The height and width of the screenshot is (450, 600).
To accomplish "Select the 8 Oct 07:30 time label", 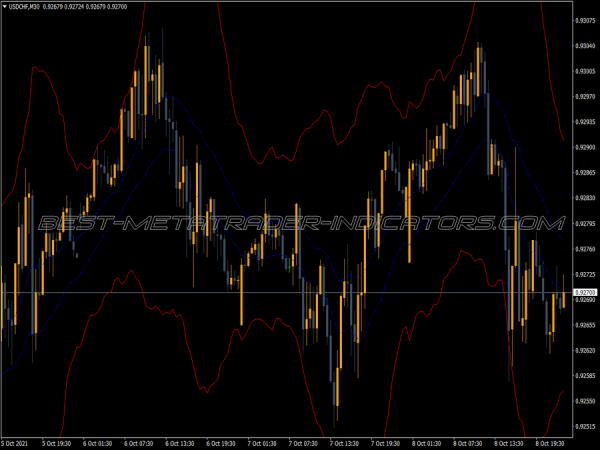I will [x=466, y=442].
